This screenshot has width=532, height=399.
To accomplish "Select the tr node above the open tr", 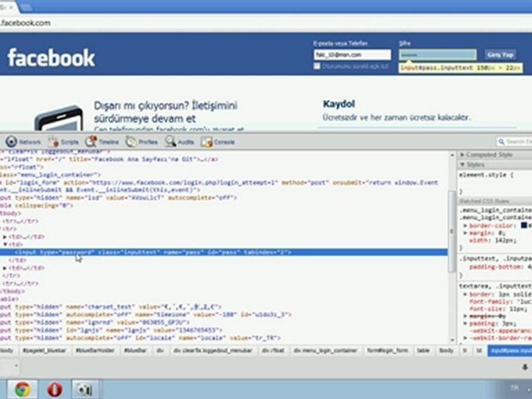I will [21, 221].
